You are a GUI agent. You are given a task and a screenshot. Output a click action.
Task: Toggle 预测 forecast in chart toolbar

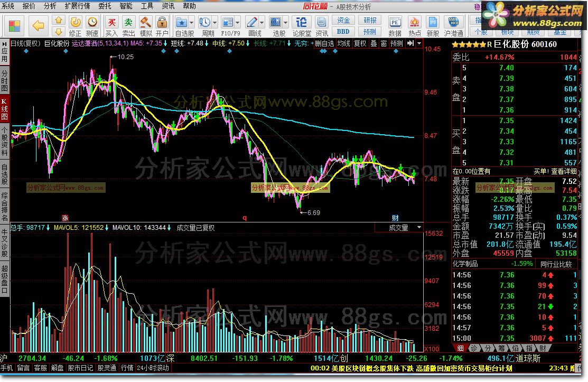click(x=396, y=43)
